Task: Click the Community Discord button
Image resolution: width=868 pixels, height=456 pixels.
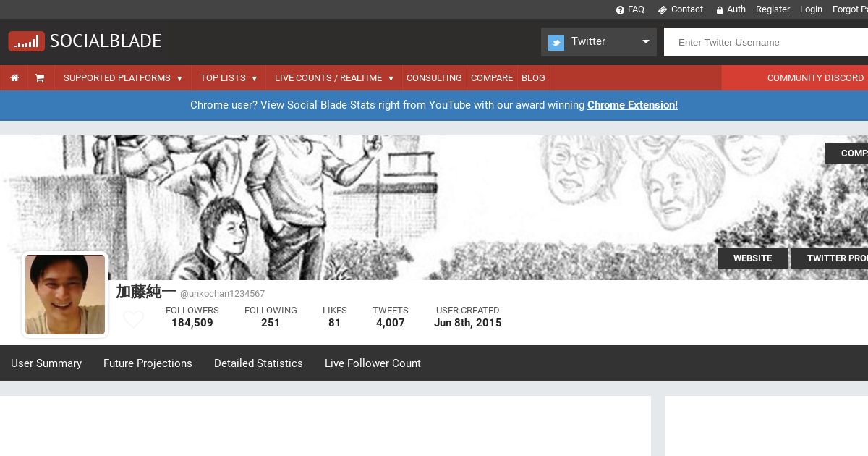Action: pyautogui.click(x=795, y=78)
